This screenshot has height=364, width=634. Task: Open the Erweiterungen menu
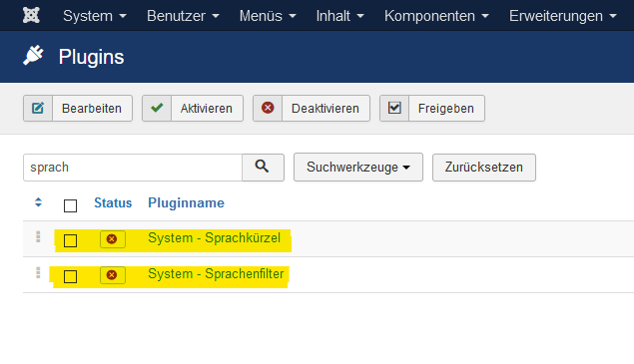click(x=563, y=16)
